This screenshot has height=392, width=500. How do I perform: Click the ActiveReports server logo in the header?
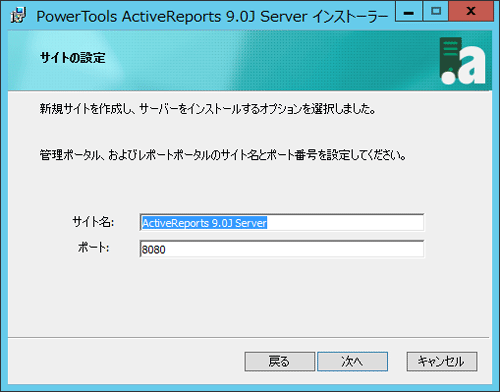point(463,60)
